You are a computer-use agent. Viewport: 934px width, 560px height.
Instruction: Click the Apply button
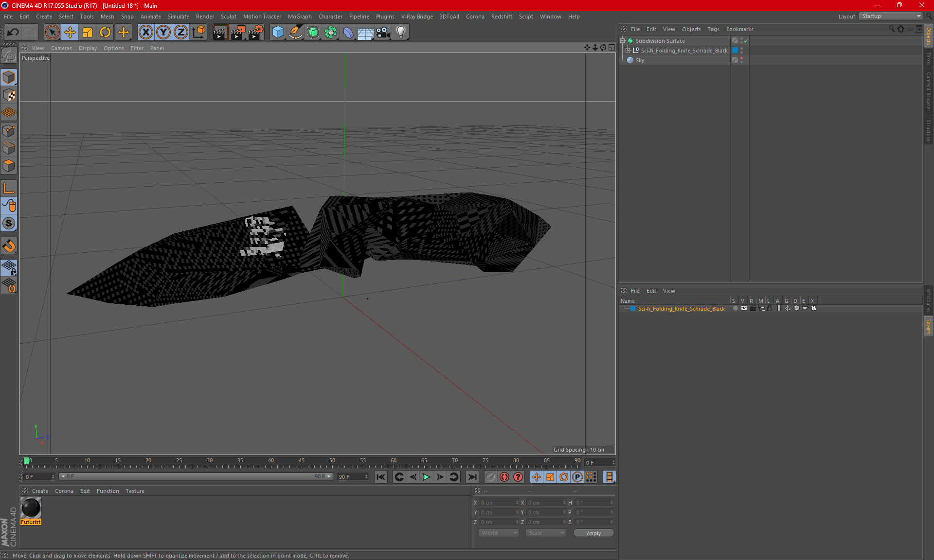[593, 533]
